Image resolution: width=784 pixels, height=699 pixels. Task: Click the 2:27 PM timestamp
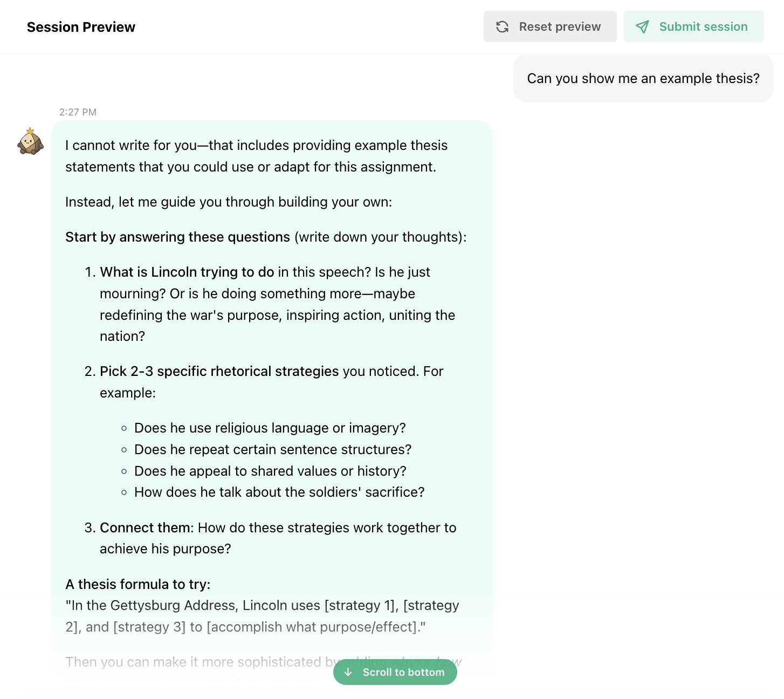click(x=78, y=112)
